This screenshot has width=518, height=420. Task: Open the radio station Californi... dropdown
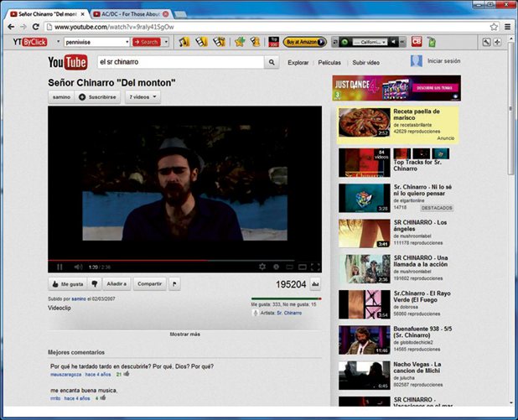pyautogui.click(x=370, y=42)
